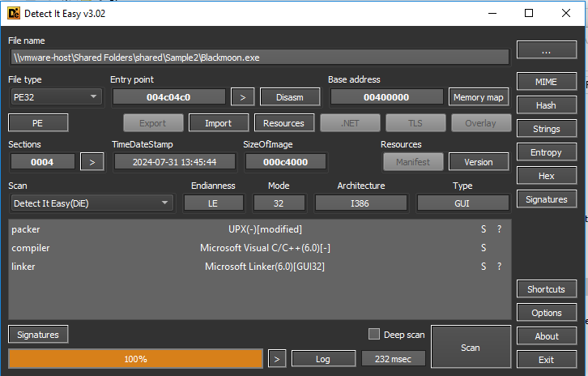Click the Signatures button in the right sidebar

(547, 199)
